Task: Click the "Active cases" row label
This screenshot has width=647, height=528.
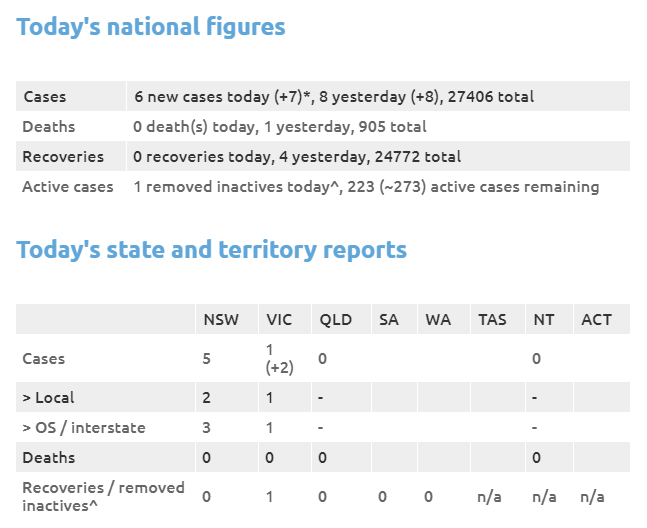Action: (x=67, y=187)
